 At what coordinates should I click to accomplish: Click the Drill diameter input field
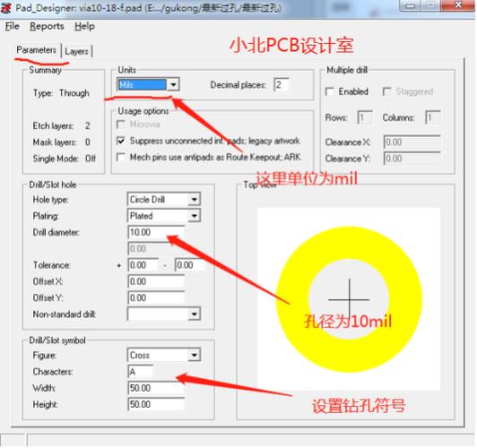156,232
